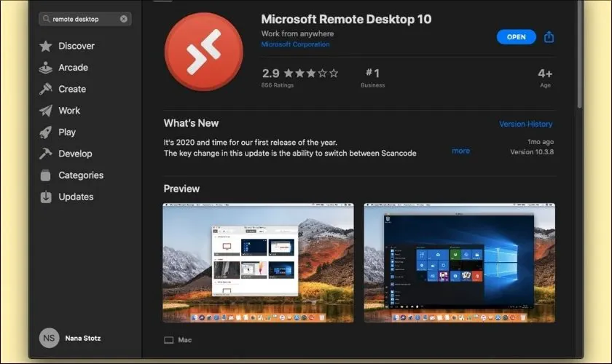The height and width of the screenshot is (364, 612).
Task: Click the 1mo ago release date
Action: (x=541, y=142)
